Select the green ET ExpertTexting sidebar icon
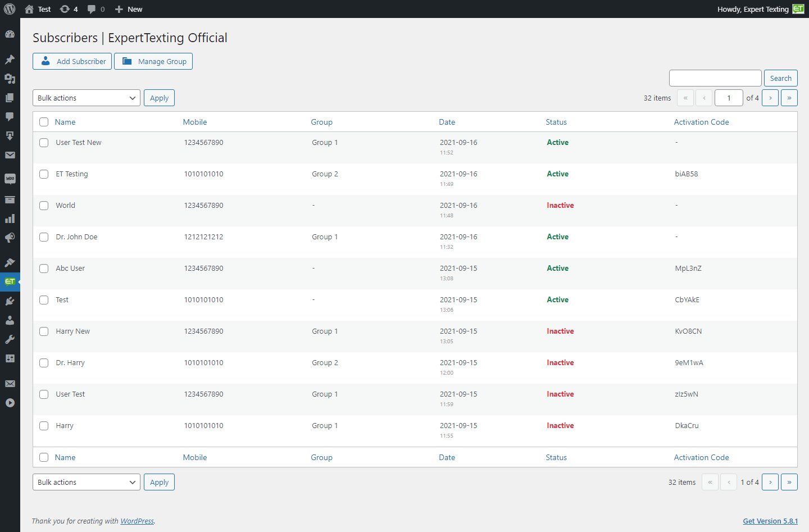The height and width of the screenshot is (532, 809). [x=10, y=281]
